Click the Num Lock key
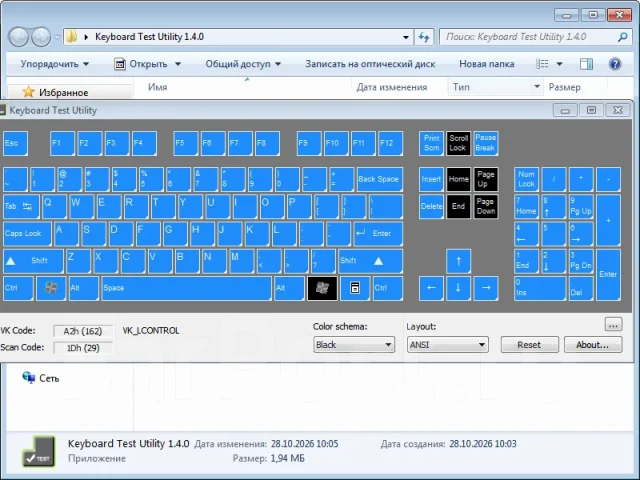Viewport: 640px width, 480px height. [x=527, y=179]
